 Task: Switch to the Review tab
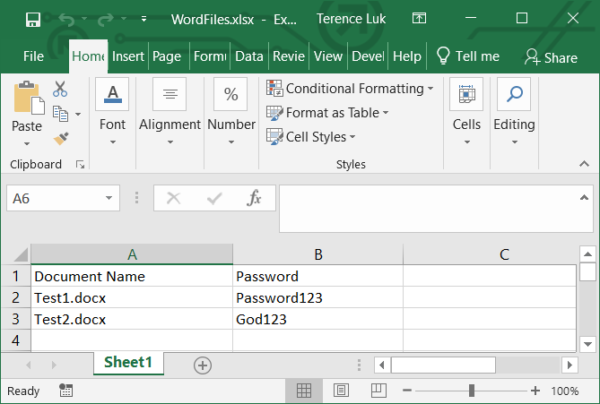[x=289, y=57]
